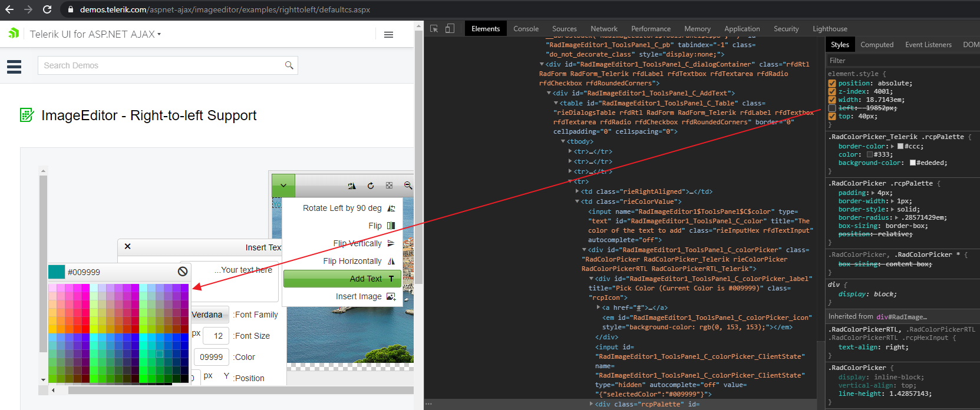Click the zoom out magnifier in editor toolbar

pyautogui.click(x=408, y=186)
